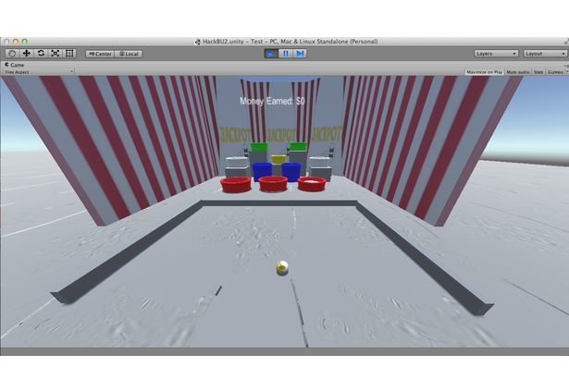Toggle Local handle rotation

(129, 54)
